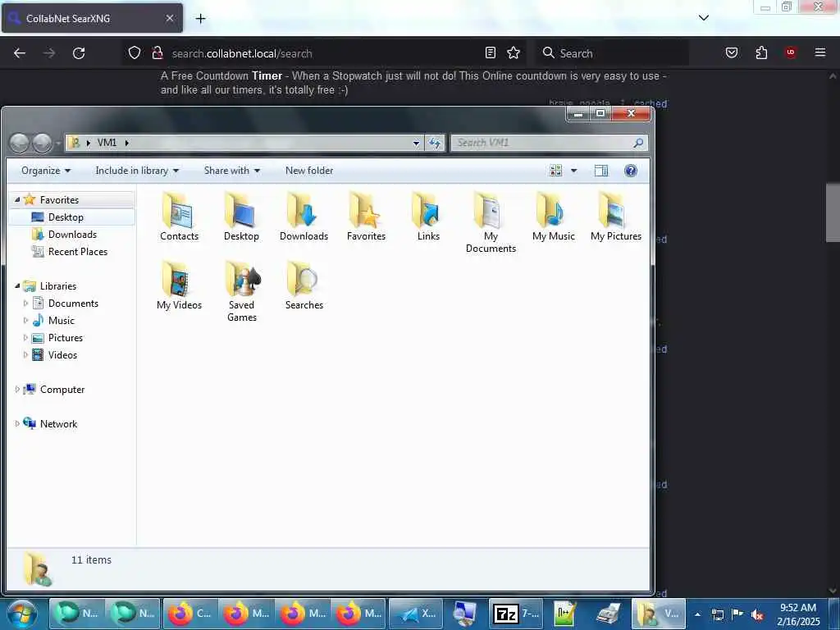Open Firefox tracking protection shield
Image resolution: width=840 pixels, height=630 pixels.
pyautogui.click(x=135, y=52)
